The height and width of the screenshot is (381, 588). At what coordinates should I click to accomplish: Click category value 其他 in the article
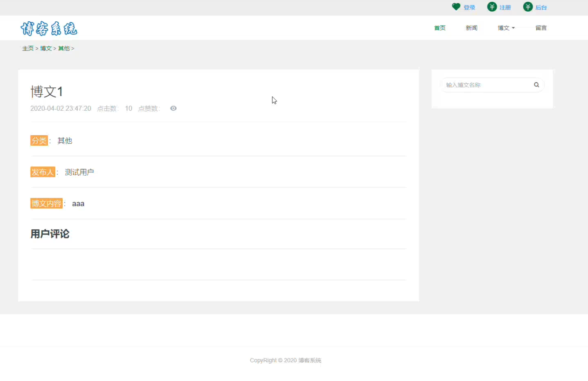click(65, 141)
